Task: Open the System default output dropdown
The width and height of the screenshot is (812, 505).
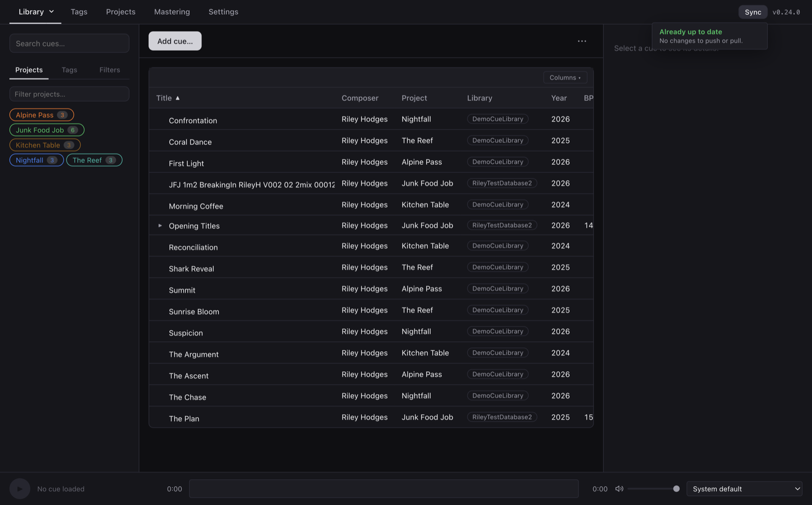Action: click(x=745, y=489)
